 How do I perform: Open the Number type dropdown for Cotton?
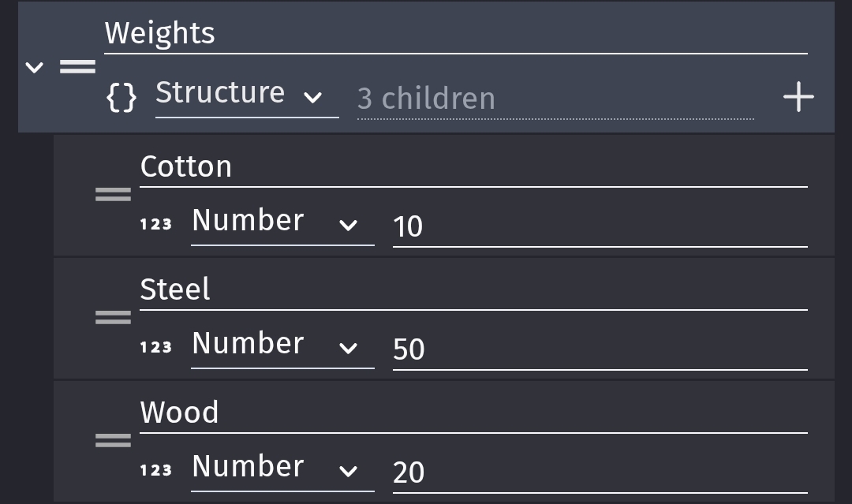tap(282, 224)
